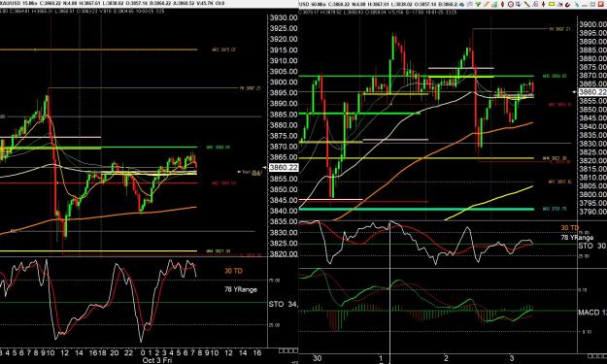This screenshot has height=364, width=607.
Task: Click the 3900.00 label on left chart axis
Action: pos(284,82)
